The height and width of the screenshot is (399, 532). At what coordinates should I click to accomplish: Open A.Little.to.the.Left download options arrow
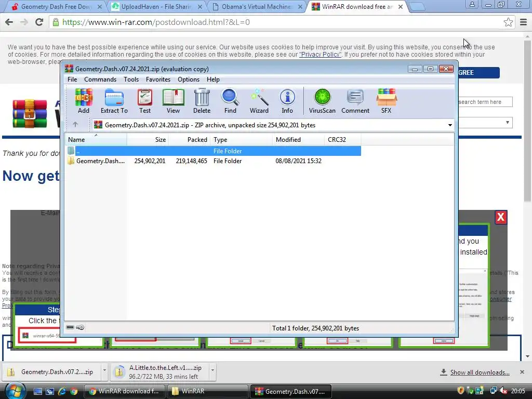click(x=212, y=371)
